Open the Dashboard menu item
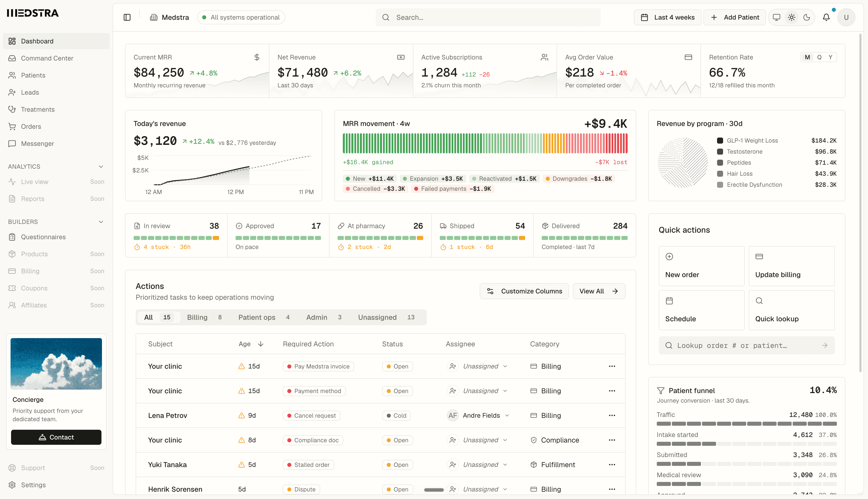The height and width of the screenshot is (499, 868). click(56, 41)
